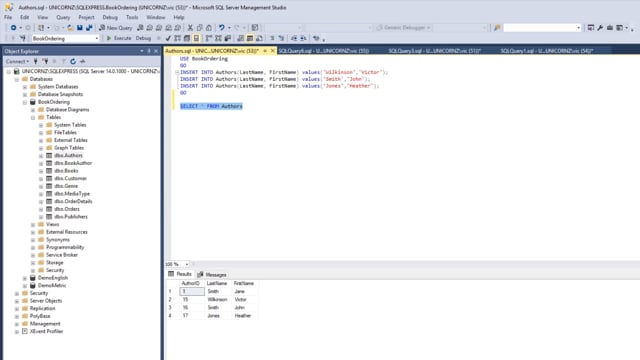
Task: Click the search input field in toolbar
Action: coord(539,28)
